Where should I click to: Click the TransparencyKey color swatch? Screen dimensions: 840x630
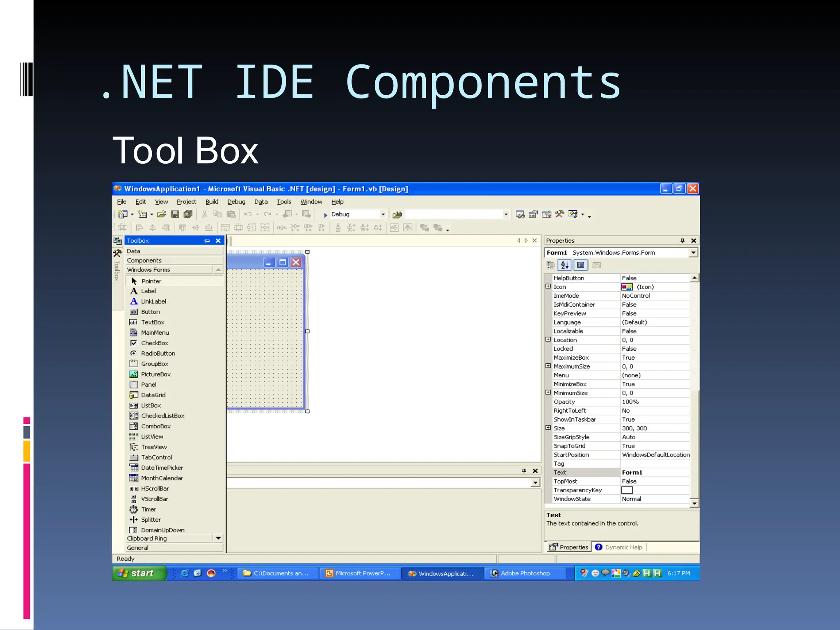627,490
